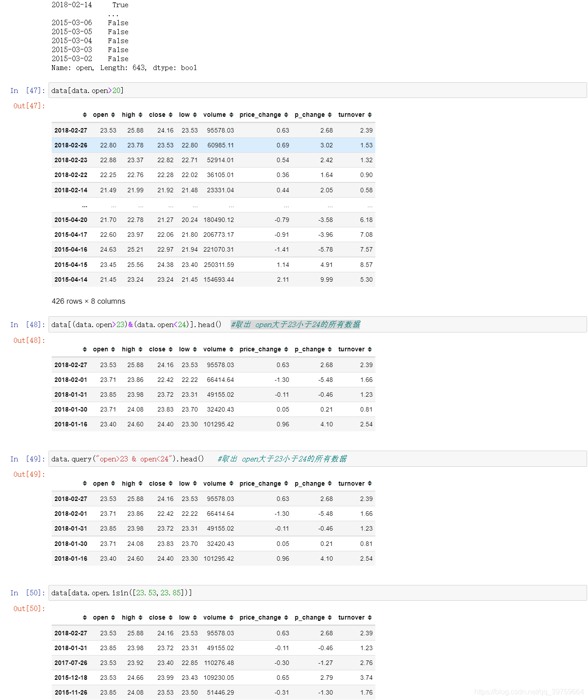This screenshot has width=588, height=700.
Task: Click code cell In [49] input
Action: [x=317, y=459]
